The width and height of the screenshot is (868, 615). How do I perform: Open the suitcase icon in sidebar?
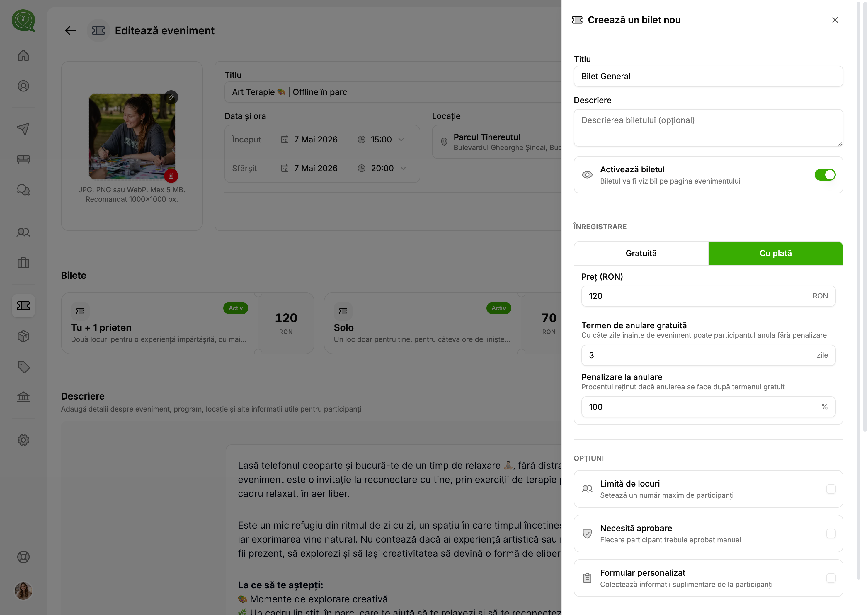(x=23, y=263)
